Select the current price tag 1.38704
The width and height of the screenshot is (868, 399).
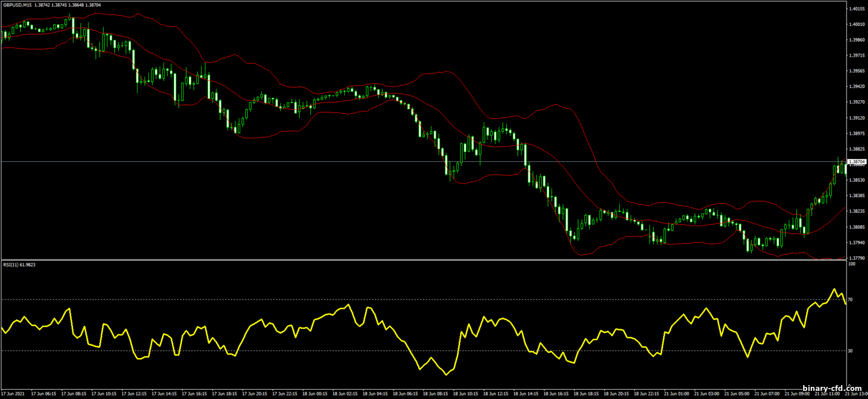856,162
